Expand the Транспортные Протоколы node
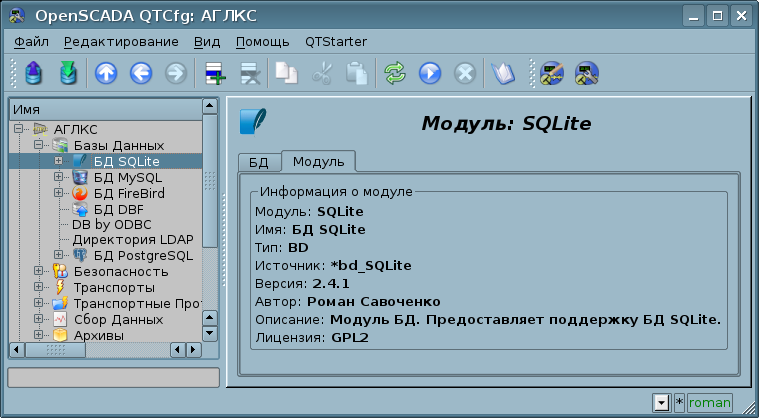759x418 pixels. click(38, 303)
